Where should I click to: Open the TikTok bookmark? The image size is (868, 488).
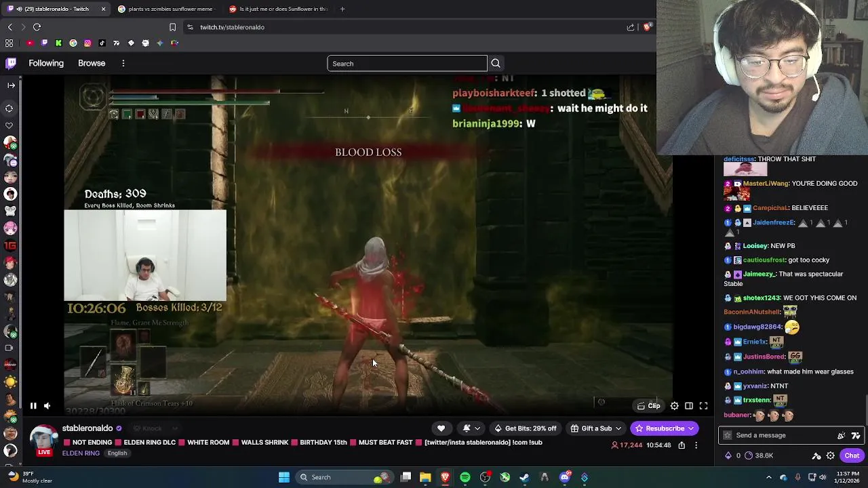(102, 43)
